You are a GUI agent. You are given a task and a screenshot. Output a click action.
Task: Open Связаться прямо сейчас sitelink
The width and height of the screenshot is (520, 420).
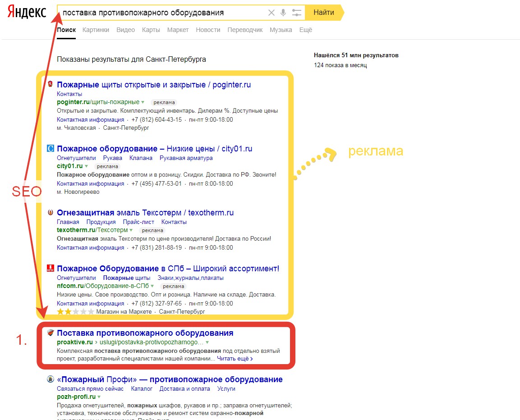click(90, 388)
